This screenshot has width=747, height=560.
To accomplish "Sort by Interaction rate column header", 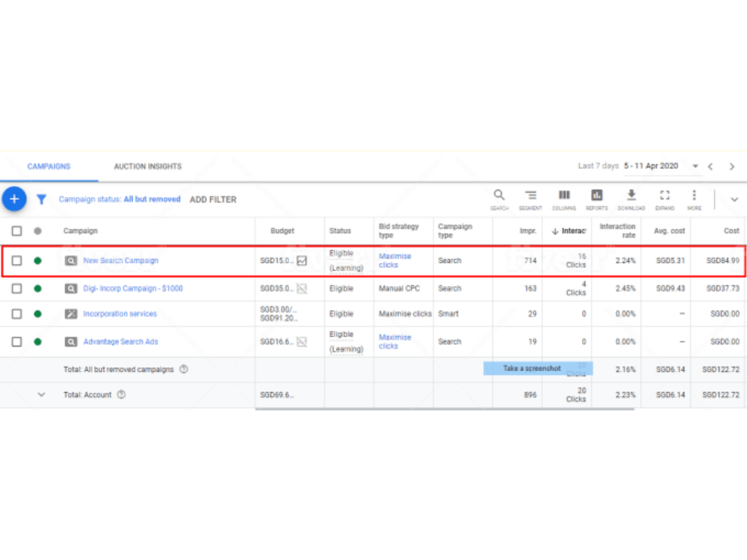I will tap(618, 231).
